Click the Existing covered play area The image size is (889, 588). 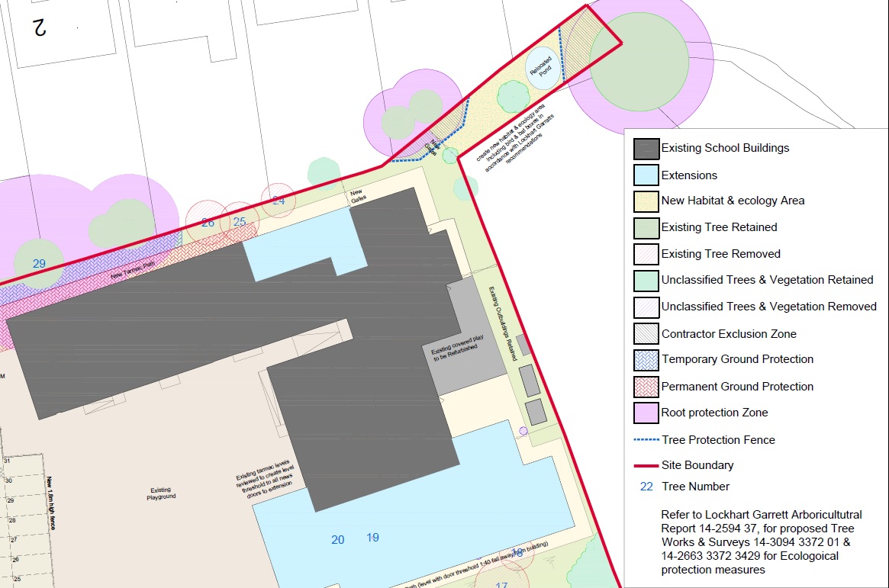(x=464, y=336)
